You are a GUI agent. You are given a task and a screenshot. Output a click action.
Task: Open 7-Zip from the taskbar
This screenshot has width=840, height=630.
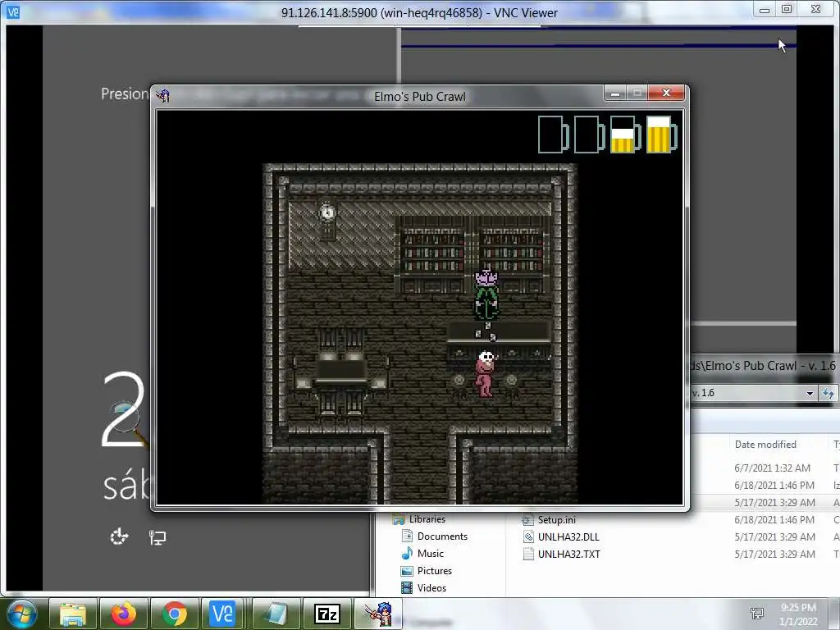[x=326, y=614]
